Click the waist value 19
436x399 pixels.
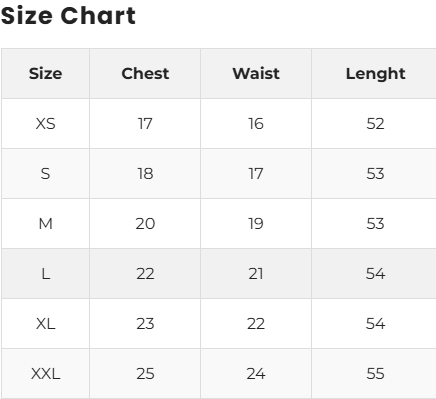point(256,224)
